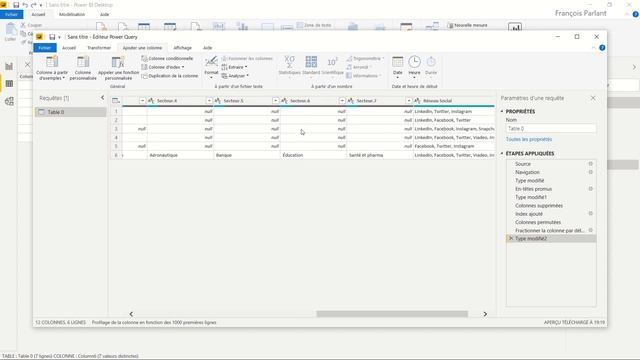Switch to the Affichage tab
The height and width of the screenshot is (360, 640).
pyautogui.click(x=182, y=48)
